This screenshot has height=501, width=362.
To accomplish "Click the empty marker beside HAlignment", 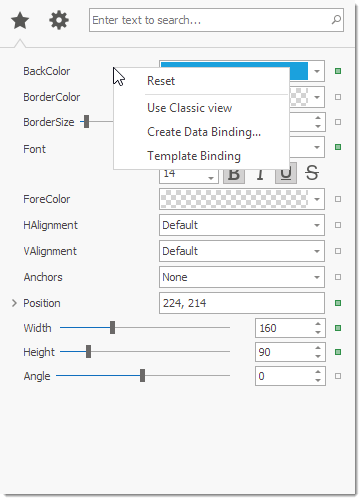I will click(x=338, y=225).
